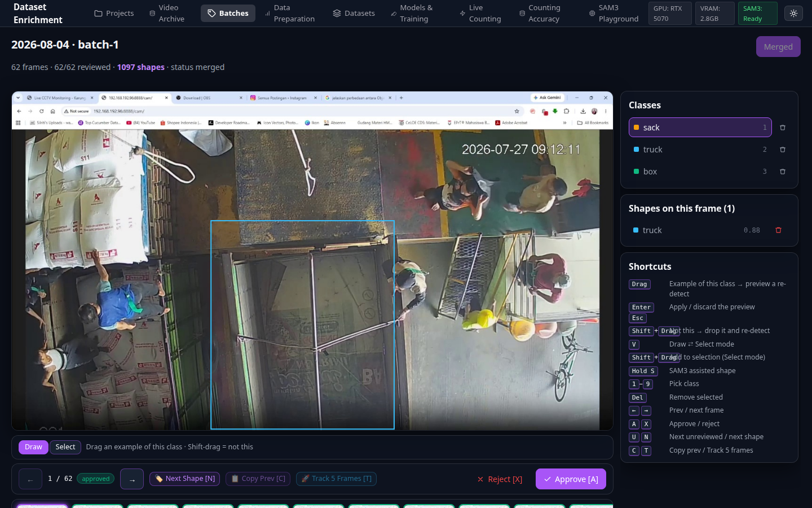Delete the truck shape with the red trash icon
Viewport: 812px width, 508px height.
click(x=778, y=230)
